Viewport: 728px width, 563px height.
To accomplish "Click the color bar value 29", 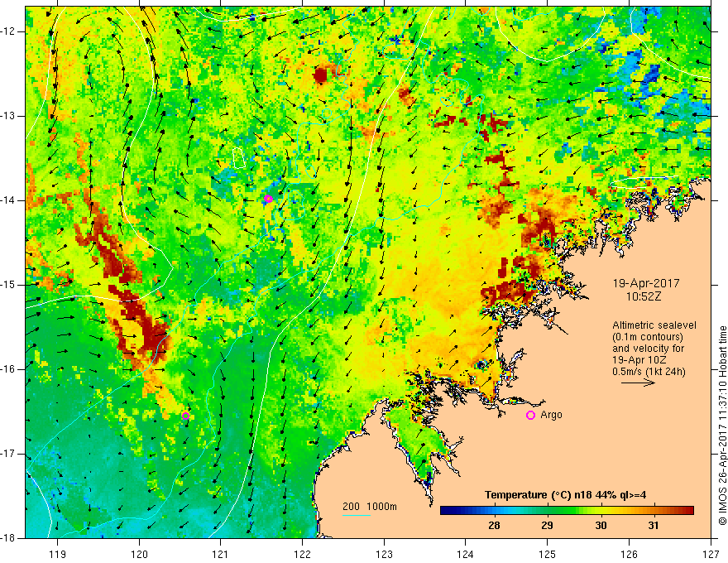I will pyautogui.click(x=547, y=526).
